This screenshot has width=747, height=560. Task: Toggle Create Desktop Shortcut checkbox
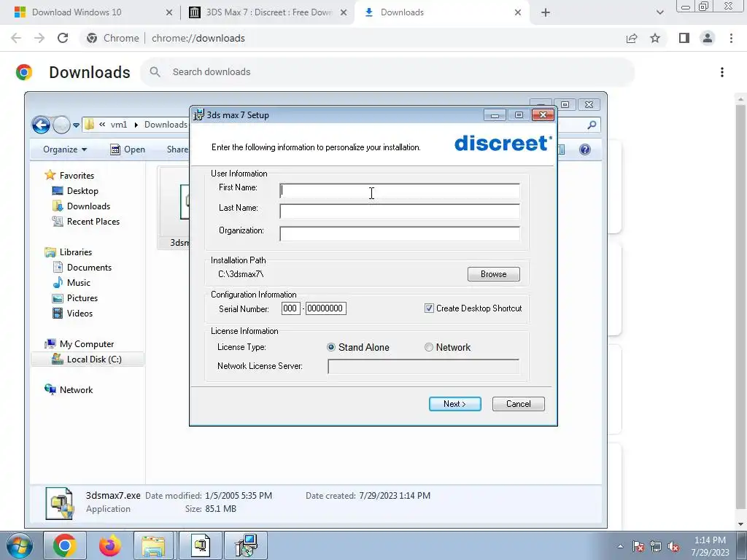click(429, 308)
